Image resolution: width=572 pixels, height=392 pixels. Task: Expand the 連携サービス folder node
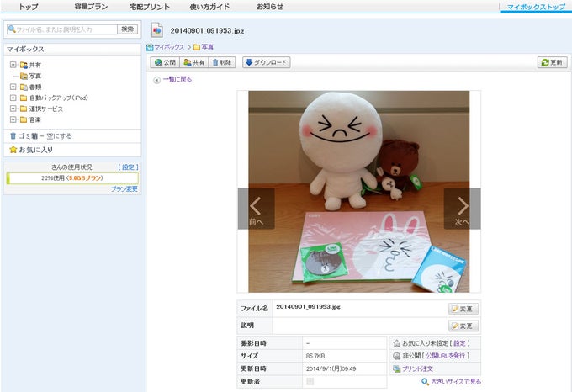point(13,109)
